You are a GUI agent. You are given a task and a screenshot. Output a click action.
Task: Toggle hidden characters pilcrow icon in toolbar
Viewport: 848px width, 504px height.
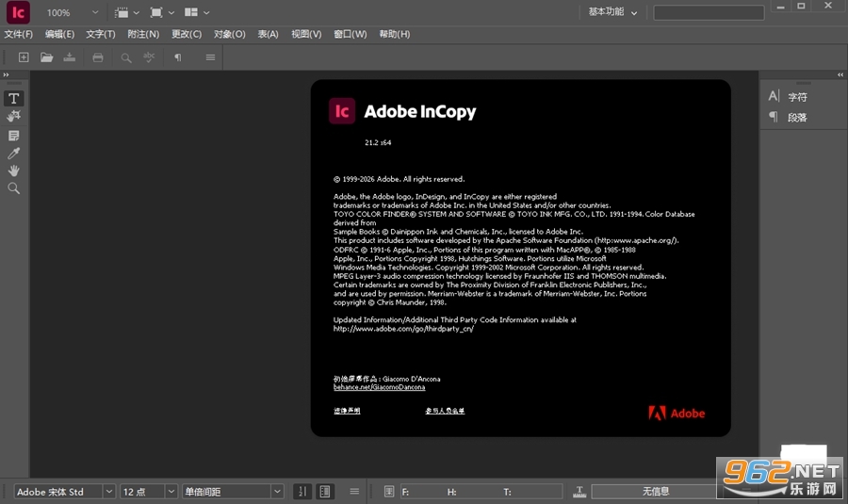178,57
